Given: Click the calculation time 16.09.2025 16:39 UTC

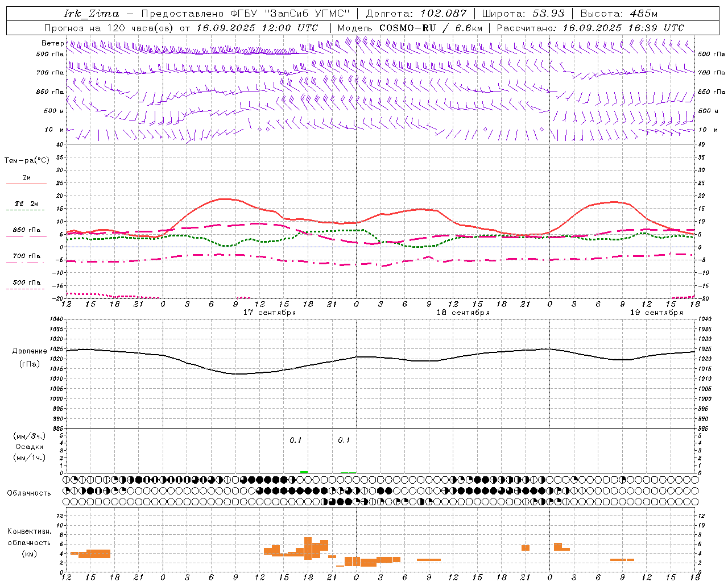Looking at the screenshot, I should point(623,28).
